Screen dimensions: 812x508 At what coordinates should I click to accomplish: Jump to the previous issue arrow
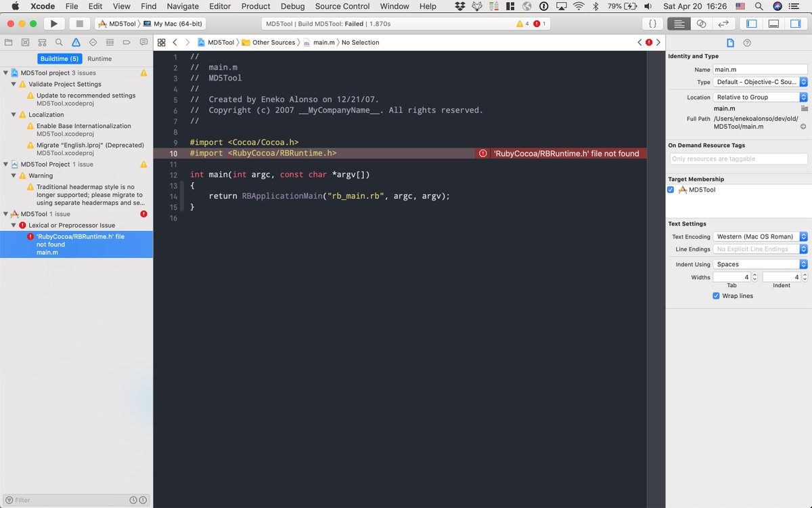click(639, 42)
